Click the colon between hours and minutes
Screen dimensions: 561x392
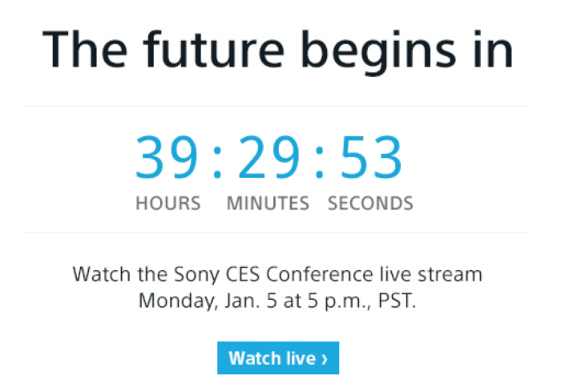[217, 162]
